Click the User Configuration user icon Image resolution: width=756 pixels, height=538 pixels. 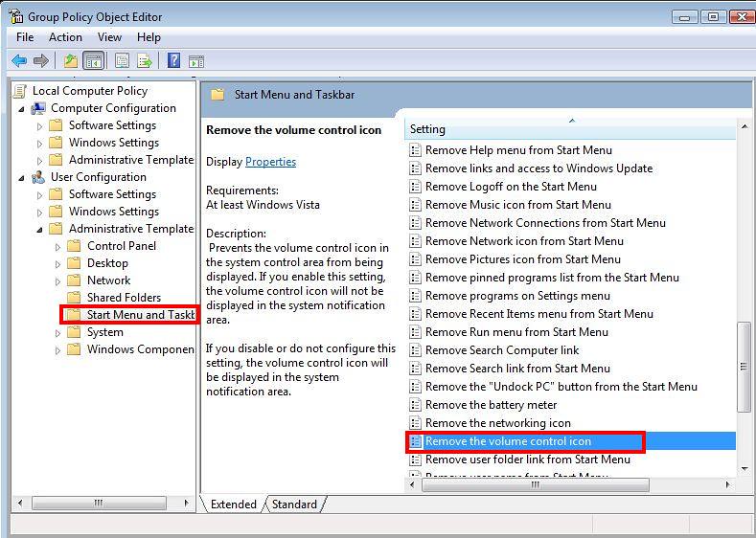tap(38, 177)
